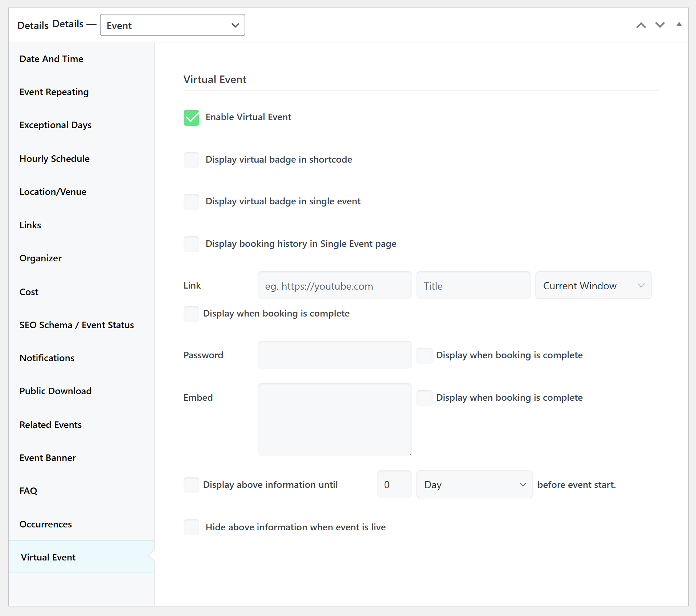Viewport: 696px width, 616px height.
Task: Click the youtube link URL field
Action: click(334, 286)
